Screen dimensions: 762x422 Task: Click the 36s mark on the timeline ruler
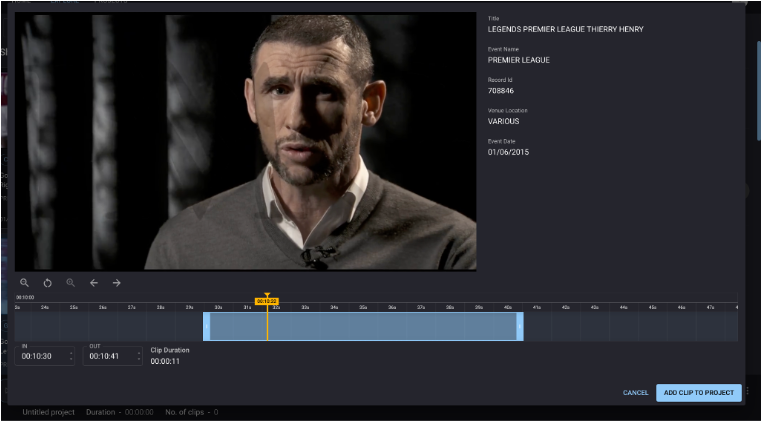click(x=392, y=307)
